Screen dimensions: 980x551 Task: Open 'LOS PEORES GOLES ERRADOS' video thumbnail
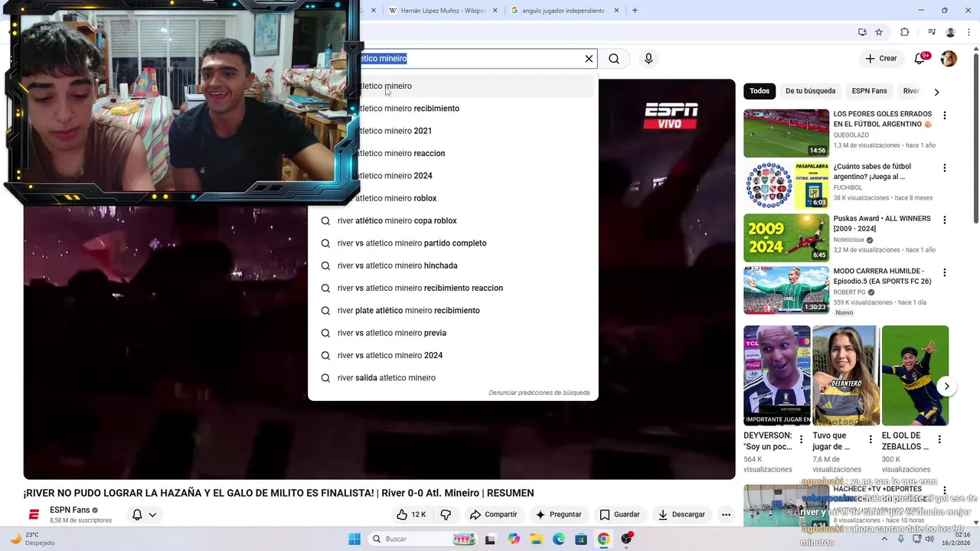786,133
